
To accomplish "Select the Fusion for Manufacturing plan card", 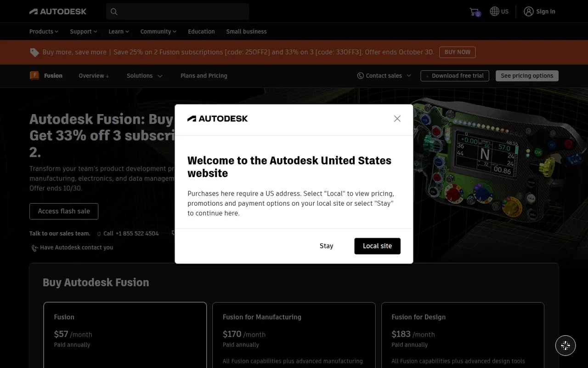I will point(294,335).
